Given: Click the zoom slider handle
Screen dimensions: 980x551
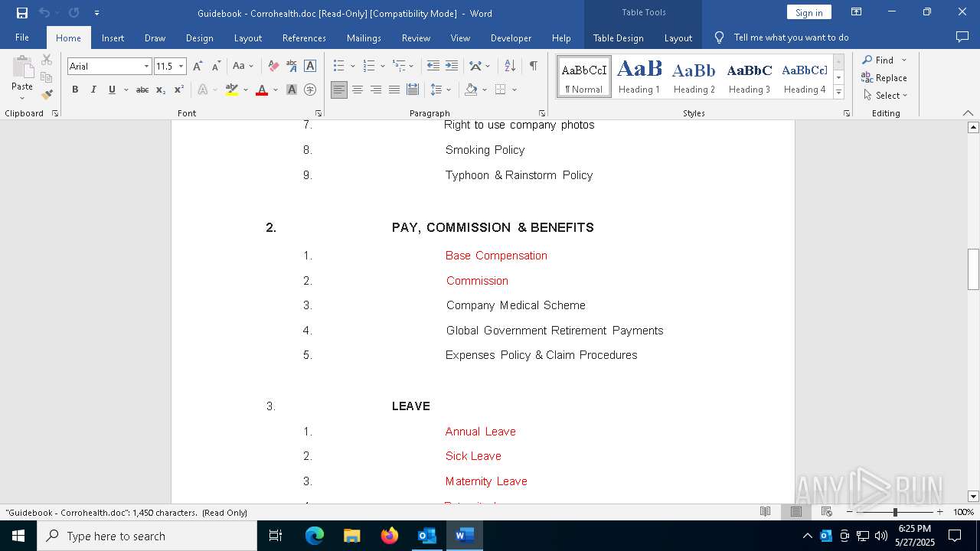Looking at the screenshot, I should point(895,512).
